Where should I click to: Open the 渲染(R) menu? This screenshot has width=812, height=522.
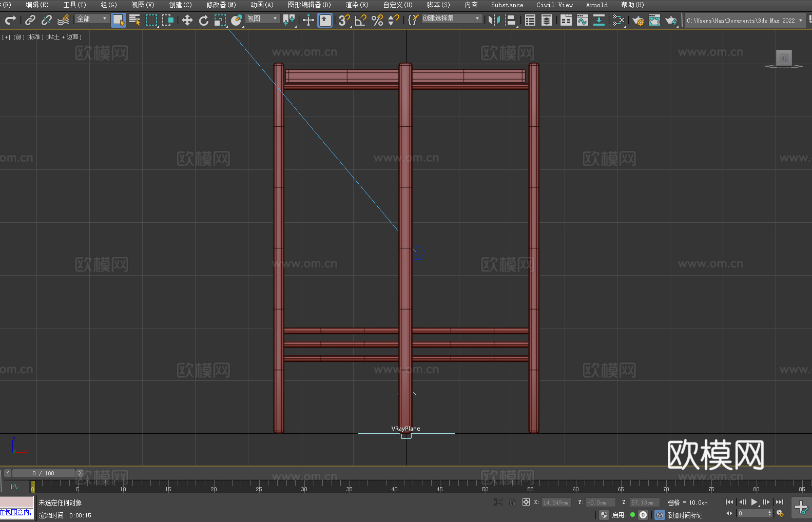(357, 5)
